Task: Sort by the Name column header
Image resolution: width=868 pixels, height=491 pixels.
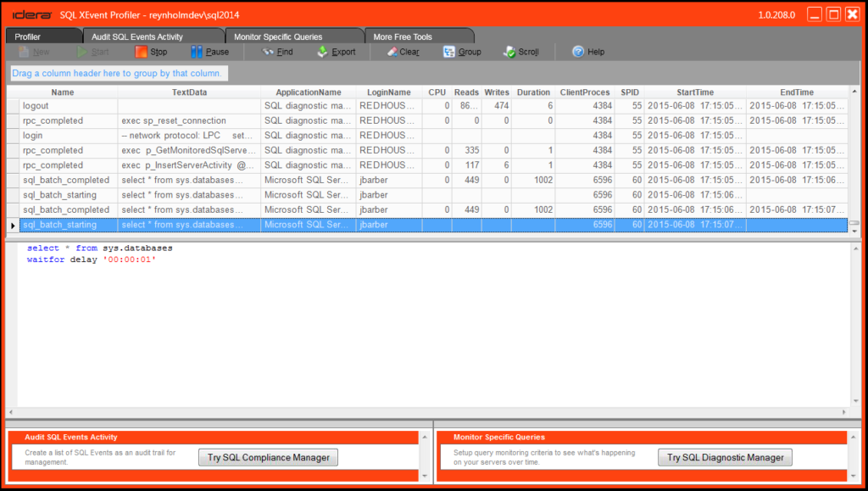Action: click(x=63, y=92)
